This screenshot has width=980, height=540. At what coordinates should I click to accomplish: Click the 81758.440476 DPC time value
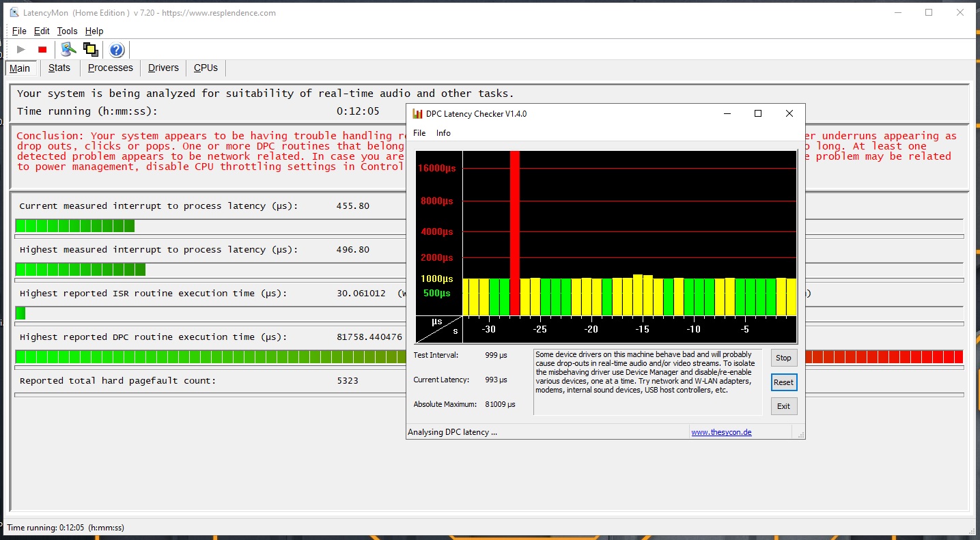(x=369, y=337)
